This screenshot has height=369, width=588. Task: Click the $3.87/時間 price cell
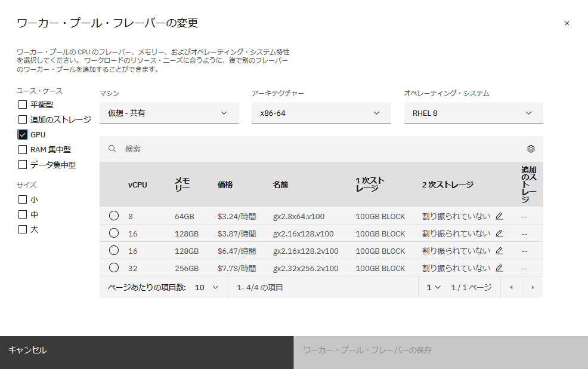coord(237,234)
